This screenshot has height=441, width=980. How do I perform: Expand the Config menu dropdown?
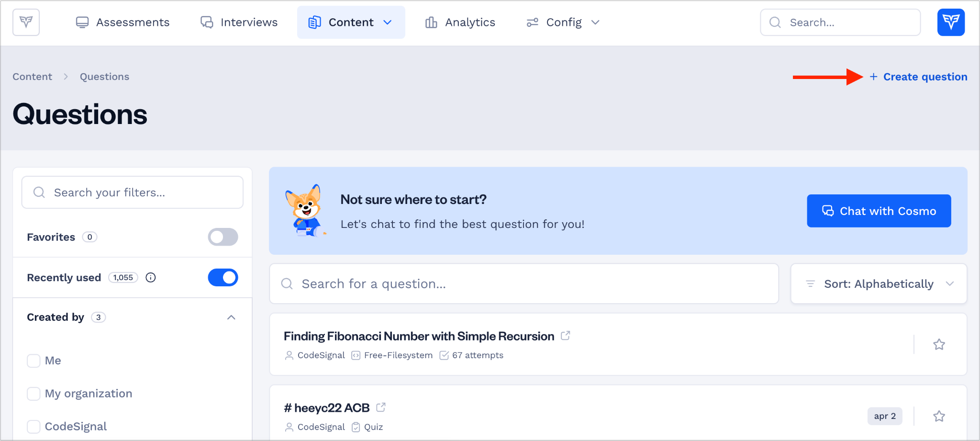pyautogui.click(x=563, y=23)
